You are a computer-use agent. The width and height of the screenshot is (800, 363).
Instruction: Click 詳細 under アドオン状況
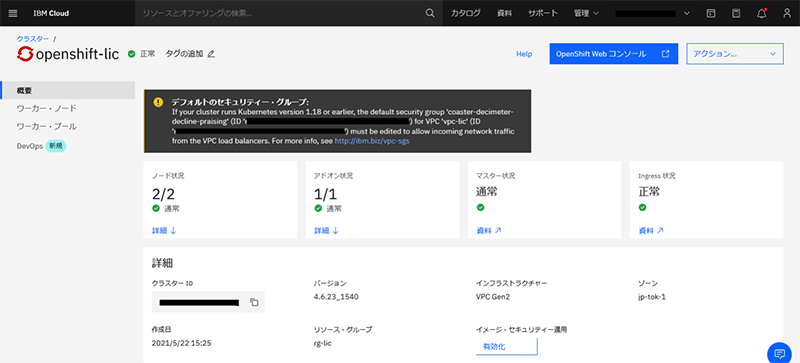click(327, 231)
